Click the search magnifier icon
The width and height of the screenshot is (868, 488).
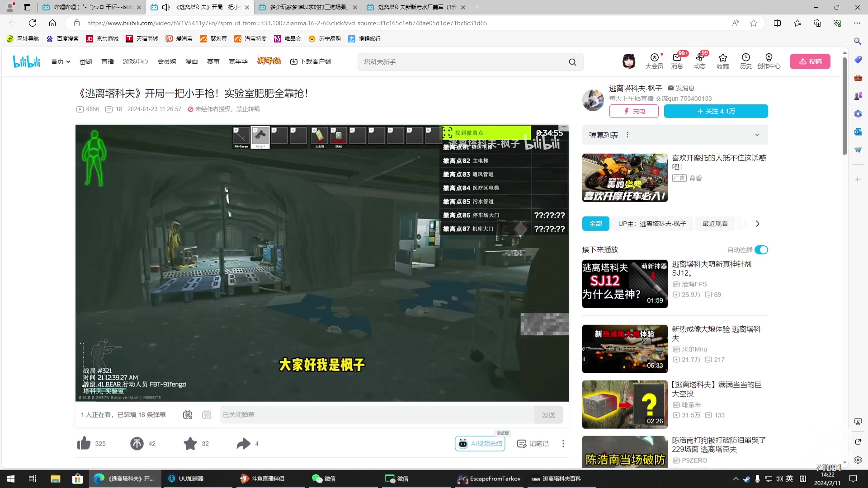point(572,62)
